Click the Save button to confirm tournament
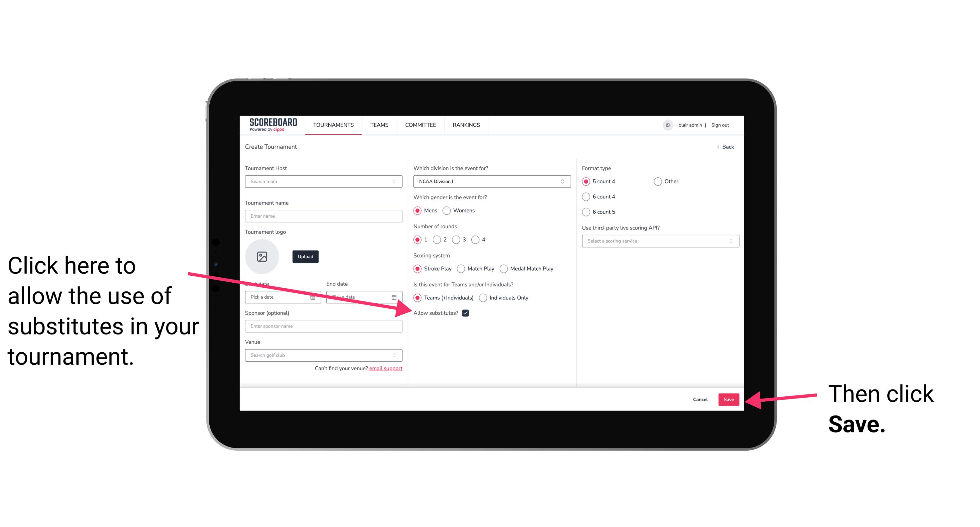 [728, 399]
